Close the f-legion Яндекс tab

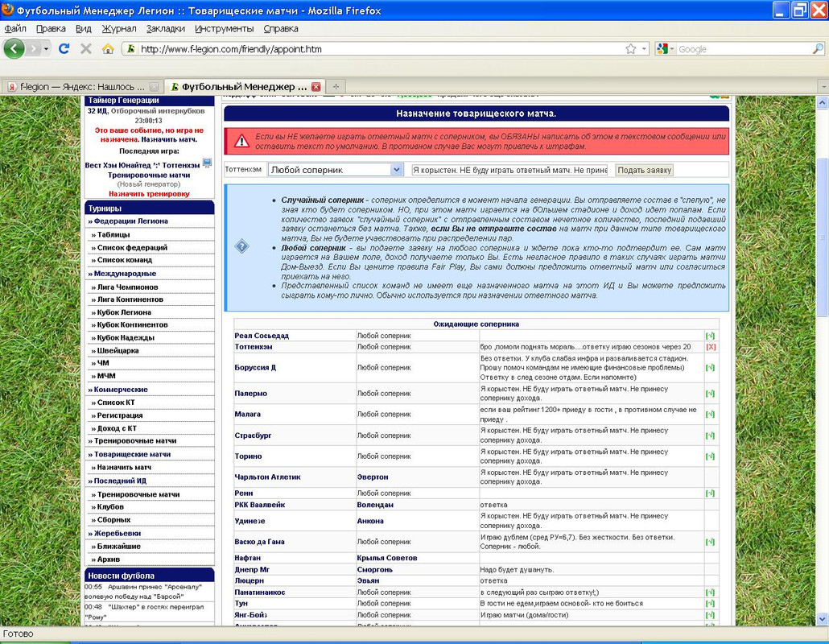[154, 86]
